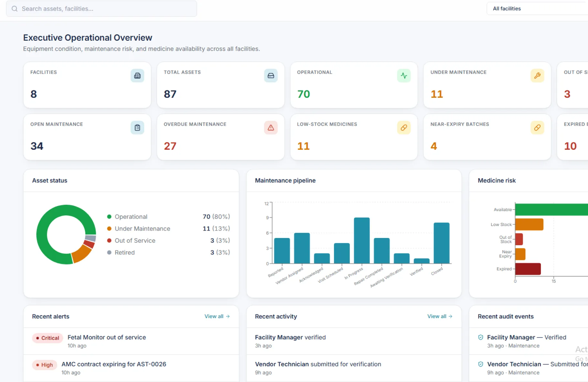Click the Critical alert badge

(47, 338)
